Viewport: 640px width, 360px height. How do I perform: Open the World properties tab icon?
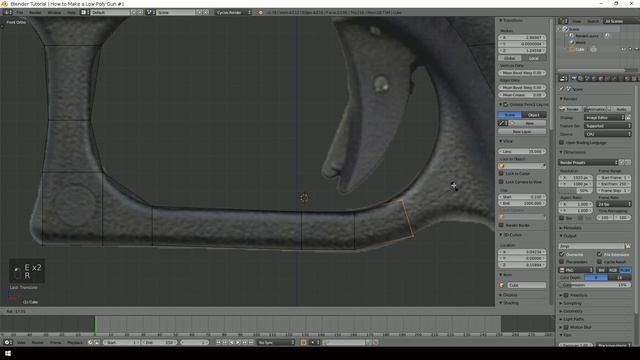[594, 78]
